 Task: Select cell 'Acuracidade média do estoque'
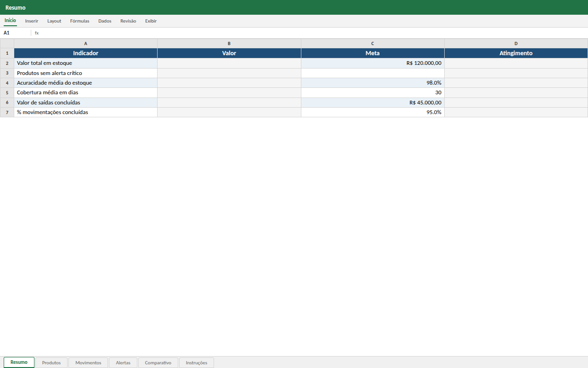pos(86,83)
